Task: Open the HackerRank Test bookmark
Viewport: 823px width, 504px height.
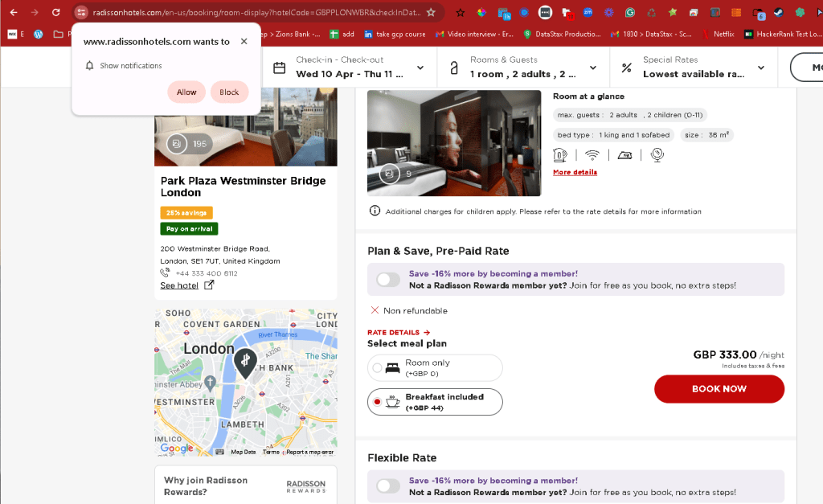Action: point(781,34)
